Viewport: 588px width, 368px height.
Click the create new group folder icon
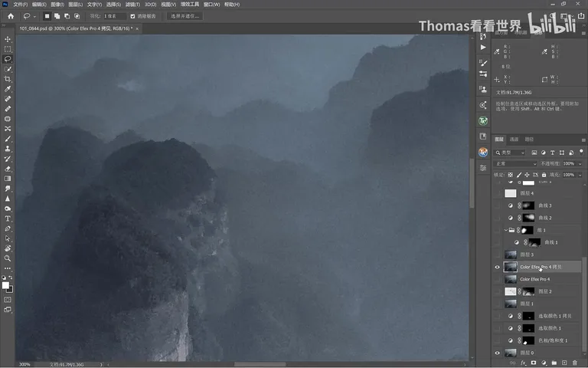[x=554, y=363]
